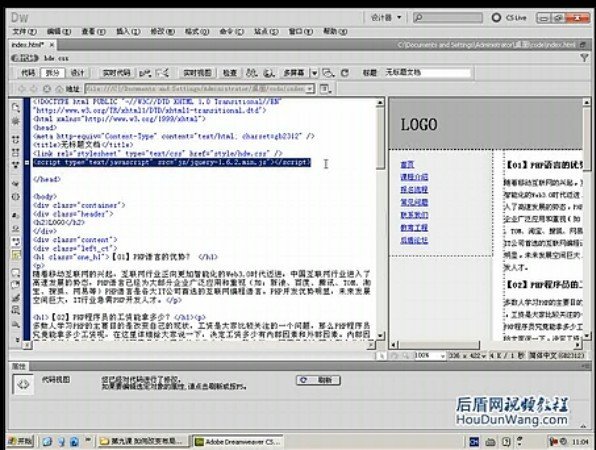Expand all collapsed code sections

(16, 165)
